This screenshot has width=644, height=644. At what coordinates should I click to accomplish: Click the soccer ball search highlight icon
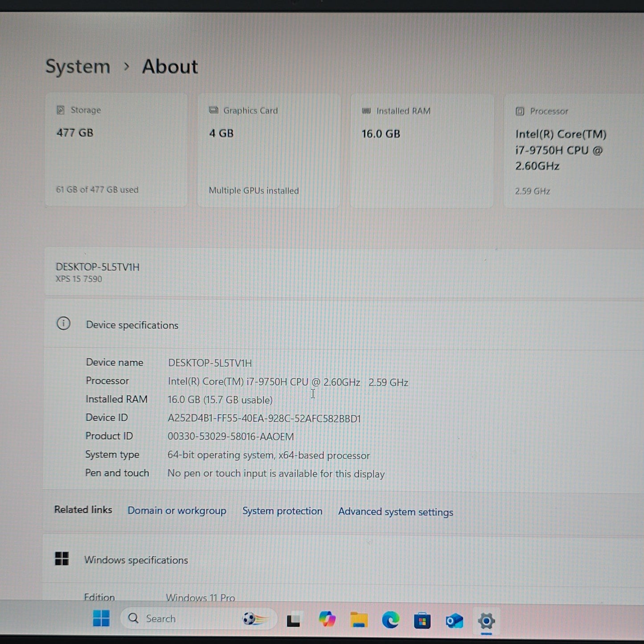(255, 619)
